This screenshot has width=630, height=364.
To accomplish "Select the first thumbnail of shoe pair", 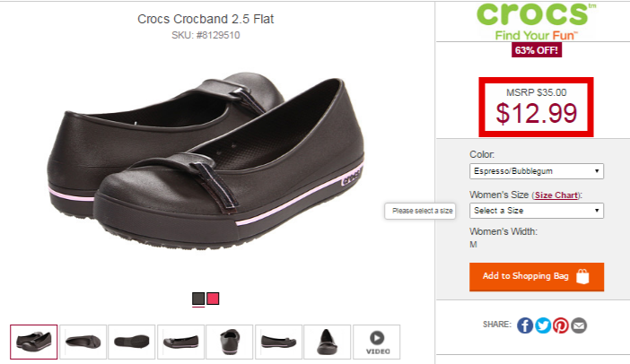I will tap(34, 342).
